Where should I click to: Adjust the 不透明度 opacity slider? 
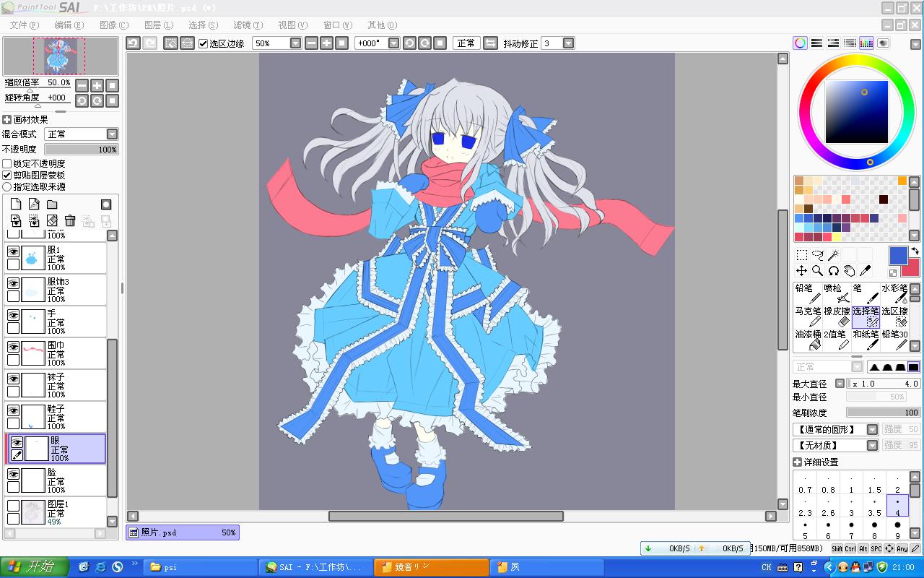click(82, 150)
